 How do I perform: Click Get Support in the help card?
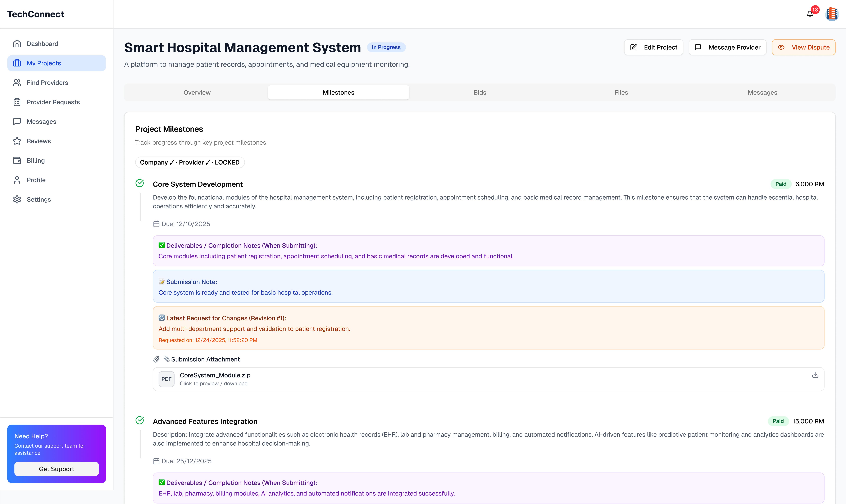coord(56,469)
